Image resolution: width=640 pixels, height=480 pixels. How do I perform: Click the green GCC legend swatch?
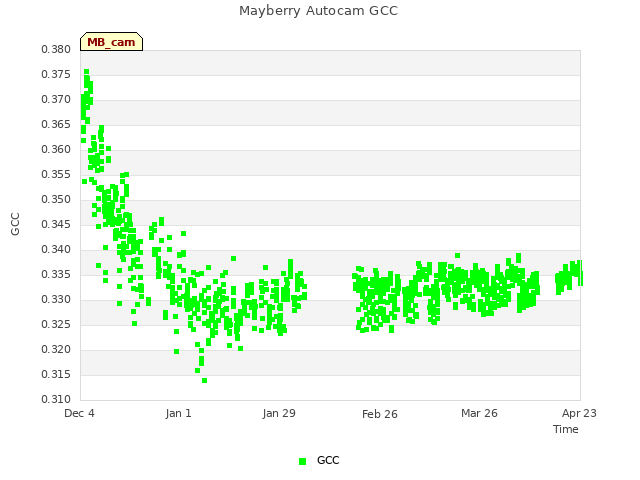tap(302, 461)
